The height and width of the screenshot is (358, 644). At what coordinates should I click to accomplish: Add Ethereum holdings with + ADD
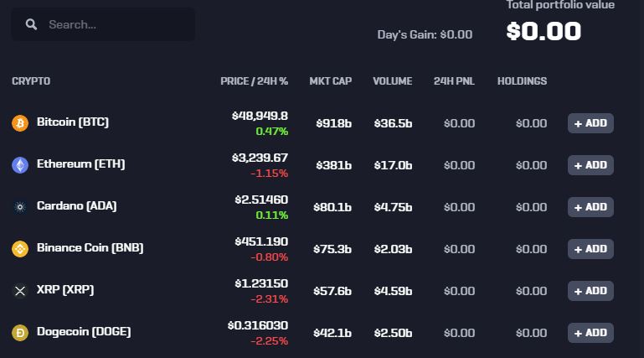coord(590,165)
